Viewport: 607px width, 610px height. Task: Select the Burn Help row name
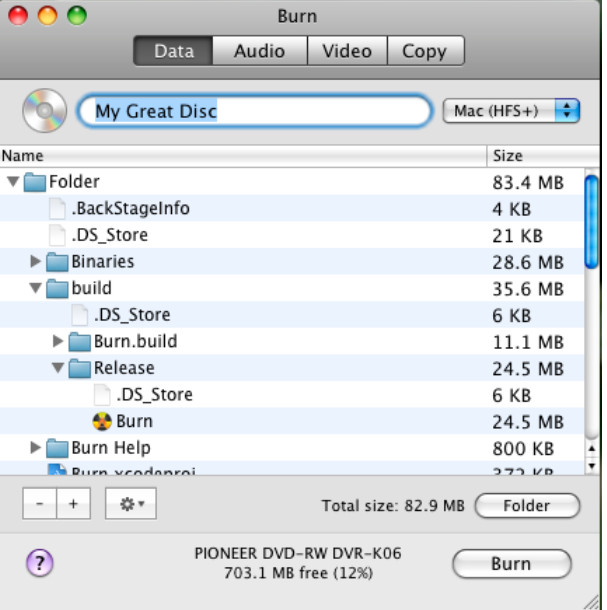point(111,448)
